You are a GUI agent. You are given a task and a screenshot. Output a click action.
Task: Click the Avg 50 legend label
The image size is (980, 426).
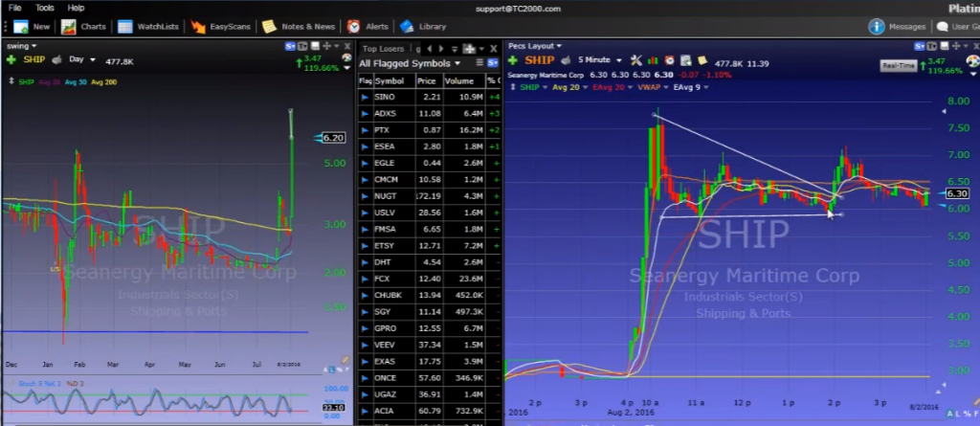pyautogui.click(x=75, y=82)
